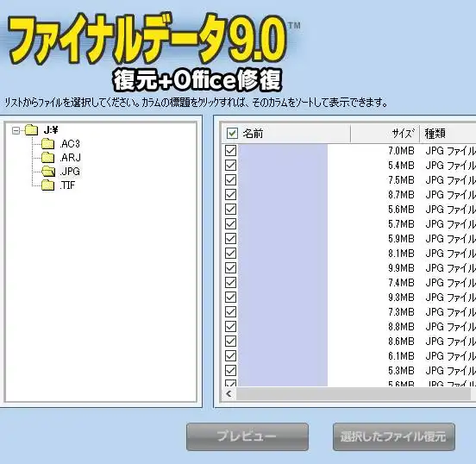Select the .JPG tree label
This screenshot has width=476, height=464.
pos(70,172)
